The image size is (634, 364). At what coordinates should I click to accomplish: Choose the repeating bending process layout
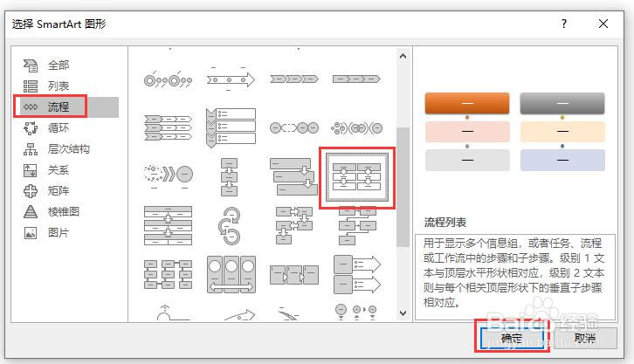[357, 225]
